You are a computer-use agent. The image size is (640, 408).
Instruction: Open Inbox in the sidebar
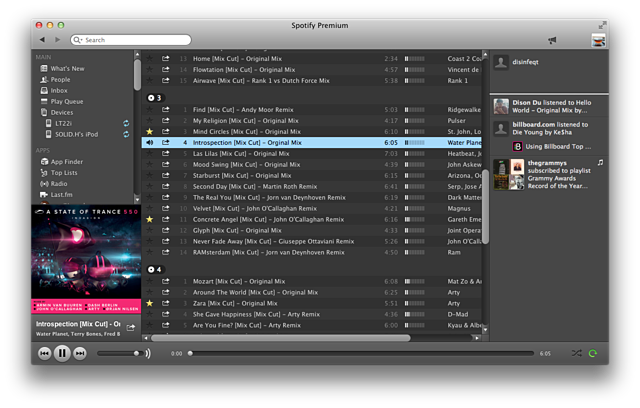click(x=54, y=91)
